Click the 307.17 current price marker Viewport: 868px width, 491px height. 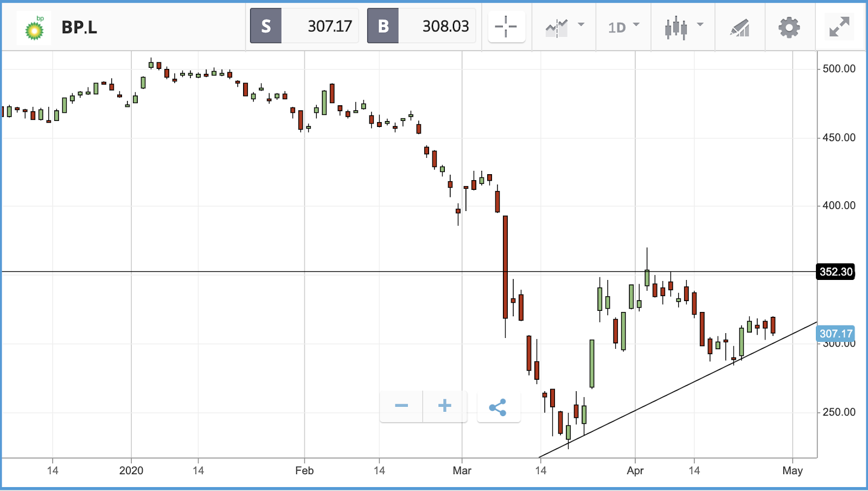[x=835, y=334]
